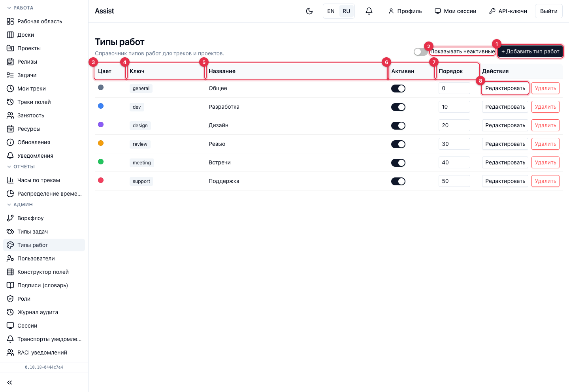Viewport: 569px width, 392px height.
Task: Open Журнал аудита in sidebar
Action: [x=44, y=312]
